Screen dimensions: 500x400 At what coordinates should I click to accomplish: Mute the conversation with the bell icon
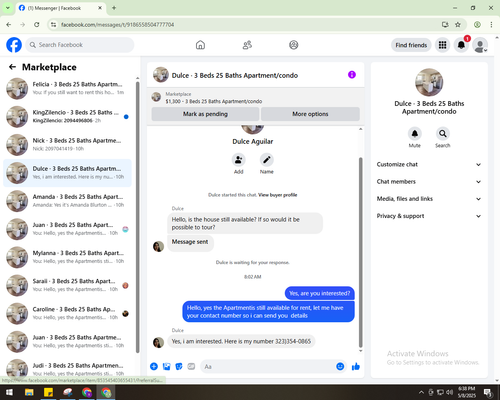[415, 134]
